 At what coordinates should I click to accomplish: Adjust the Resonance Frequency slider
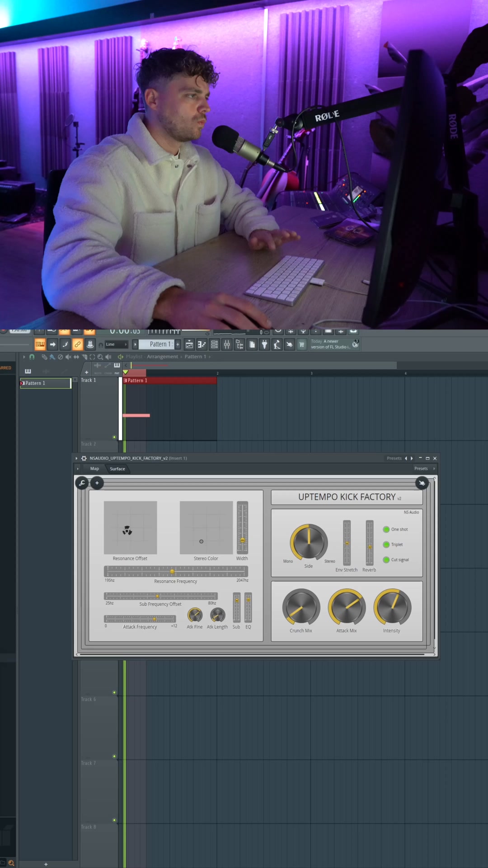click(x=176, y=571)
